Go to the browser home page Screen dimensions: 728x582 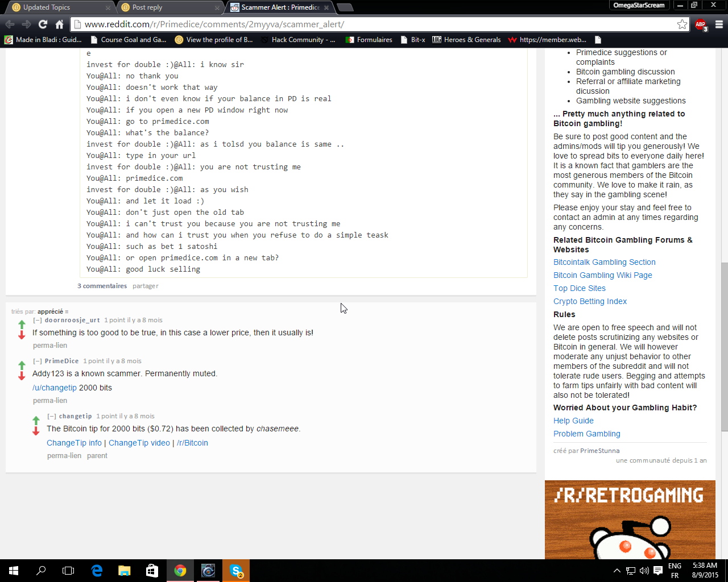(59, 24)
